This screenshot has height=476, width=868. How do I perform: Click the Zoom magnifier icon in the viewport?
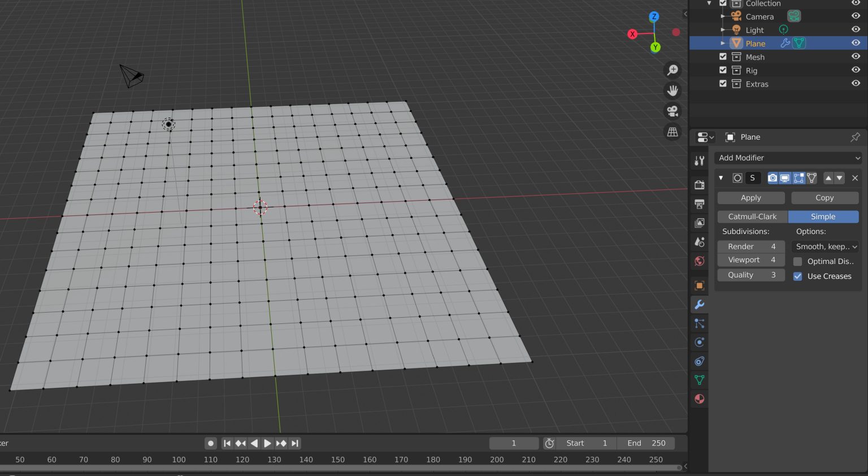[x=672, y=70]
